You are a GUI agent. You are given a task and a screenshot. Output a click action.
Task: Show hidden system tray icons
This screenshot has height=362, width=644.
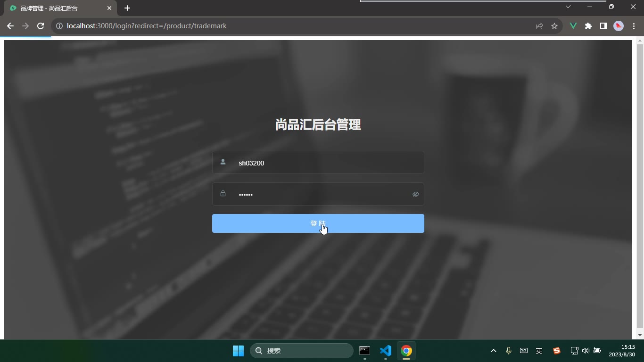point(494,351)
